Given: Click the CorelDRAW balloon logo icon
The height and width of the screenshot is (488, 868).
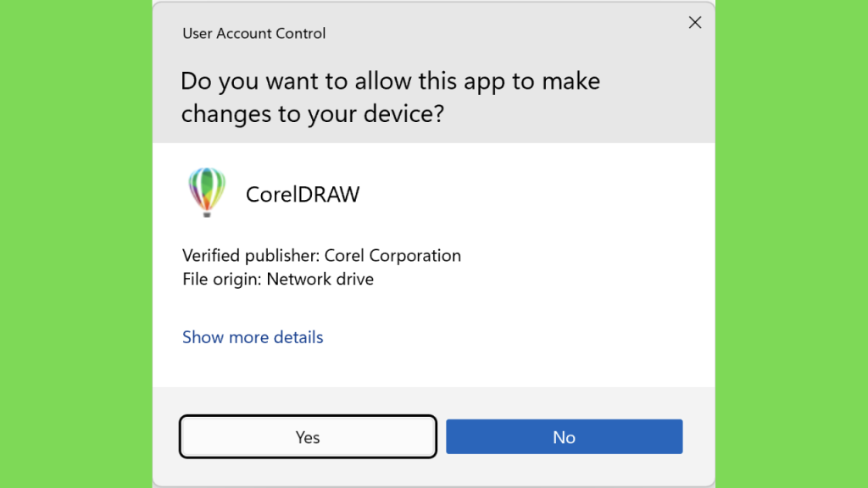Looking at the screenshot, I should [207, 192].
